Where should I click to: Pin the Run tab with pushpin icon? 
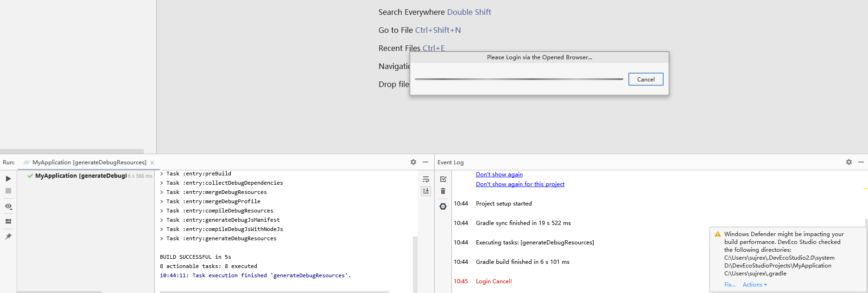pyautogui.click(x=8, y=237)
